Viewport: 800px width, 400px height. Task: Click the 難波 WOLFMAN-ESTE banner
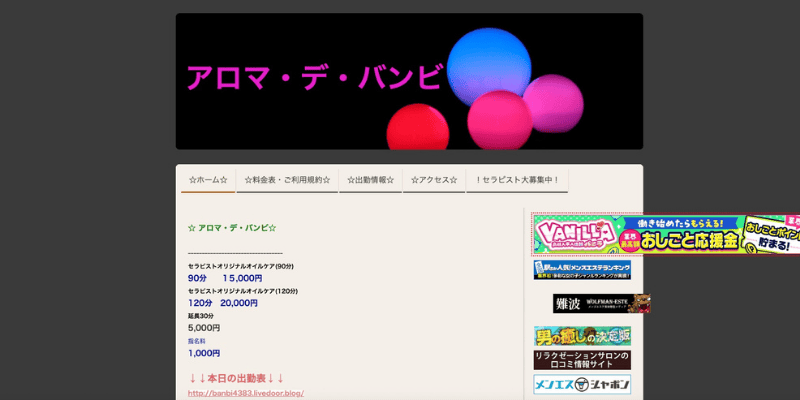[x=602, y=303]
